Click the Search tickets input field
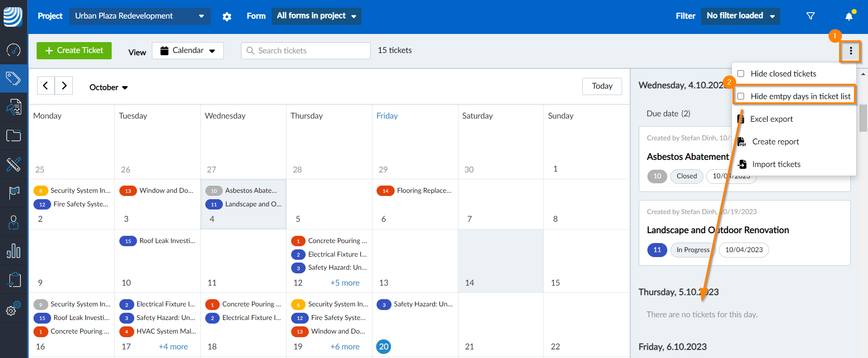The width and height of the screenshot is (868, 358). pos(306,51)
